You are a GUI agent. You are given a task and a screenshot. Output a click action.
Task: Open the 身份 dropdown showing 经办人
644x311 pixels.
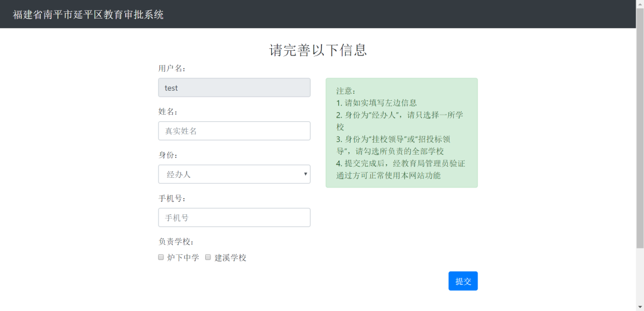click(234, 174)
